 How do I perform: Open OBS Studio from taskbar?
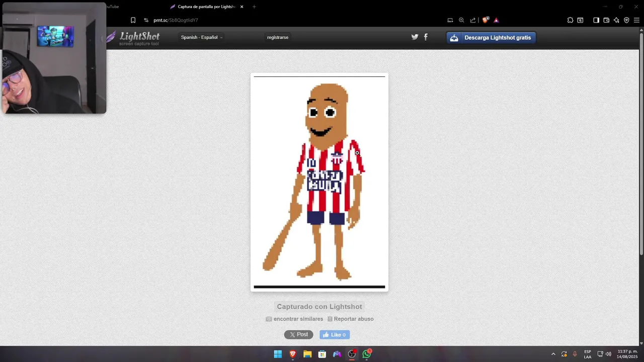coord(352,354)
